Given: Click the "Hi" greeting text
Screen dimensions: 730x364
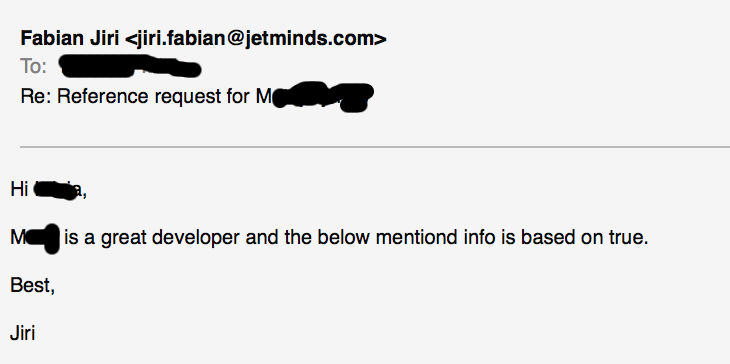Looking at the screenshot, I should pyautogui.click(x=20, y=189).
